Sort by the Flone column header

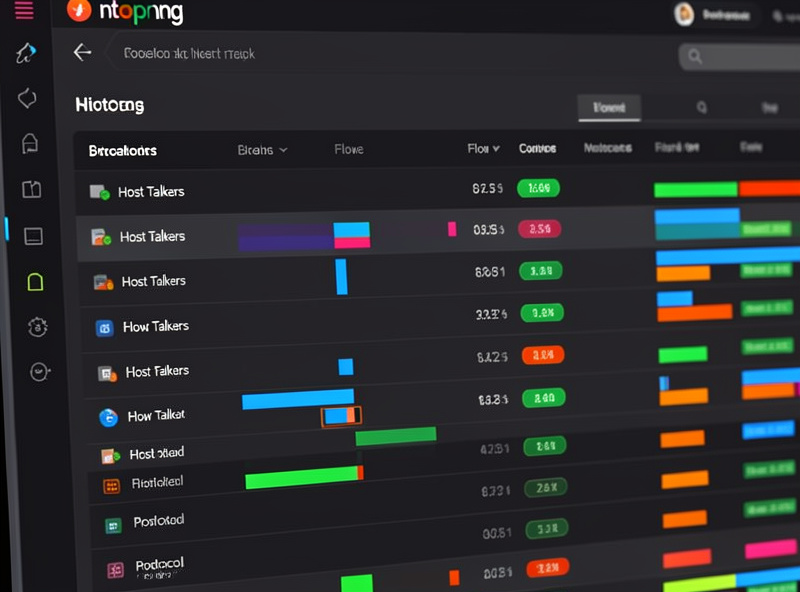349,149
